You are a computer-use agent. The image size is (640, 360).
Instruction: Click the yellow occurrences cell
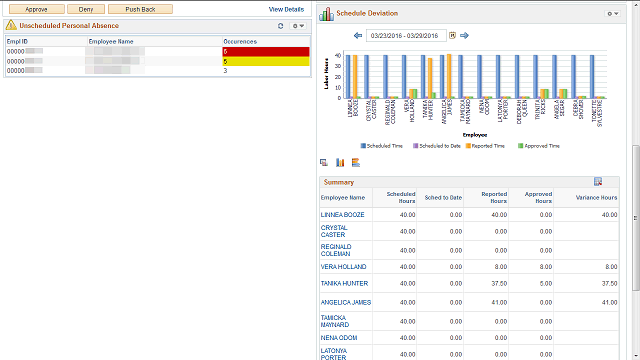click(x=266, y=61)
